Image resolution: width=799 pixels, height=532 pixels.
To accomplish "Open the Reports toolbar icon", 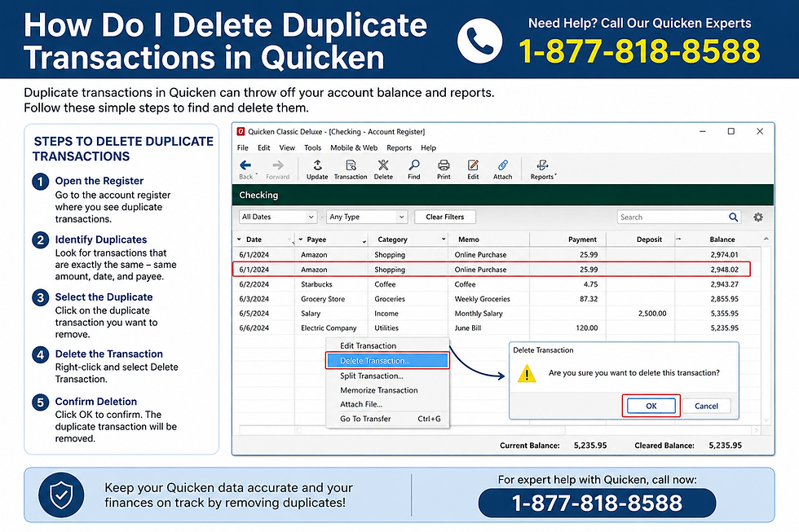I will [543, 165].
